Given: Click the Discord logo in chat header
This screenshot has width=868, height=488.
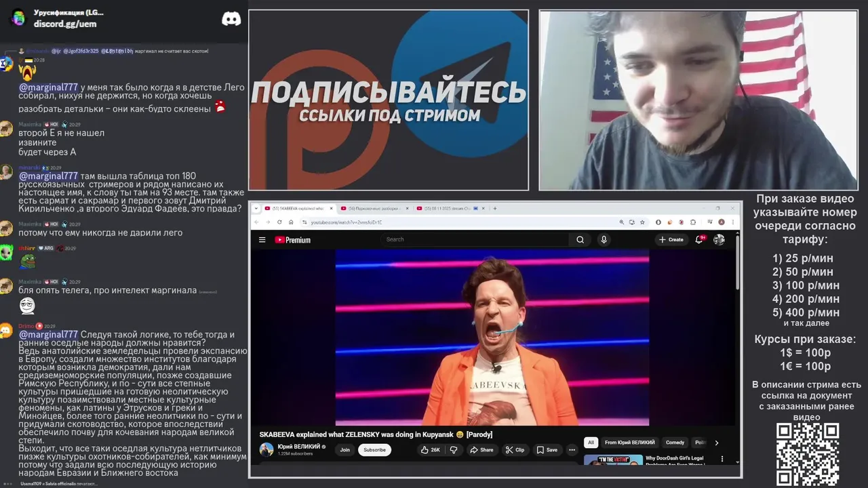Looking at the screenshot, I should pyautogui.click(x=231, y=19).
